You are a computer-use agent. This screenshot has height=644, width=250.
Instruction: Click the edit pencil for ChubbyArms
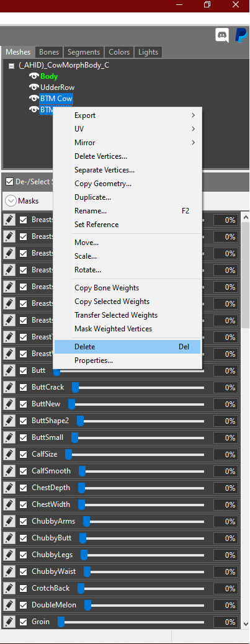[x=9, y=521]
